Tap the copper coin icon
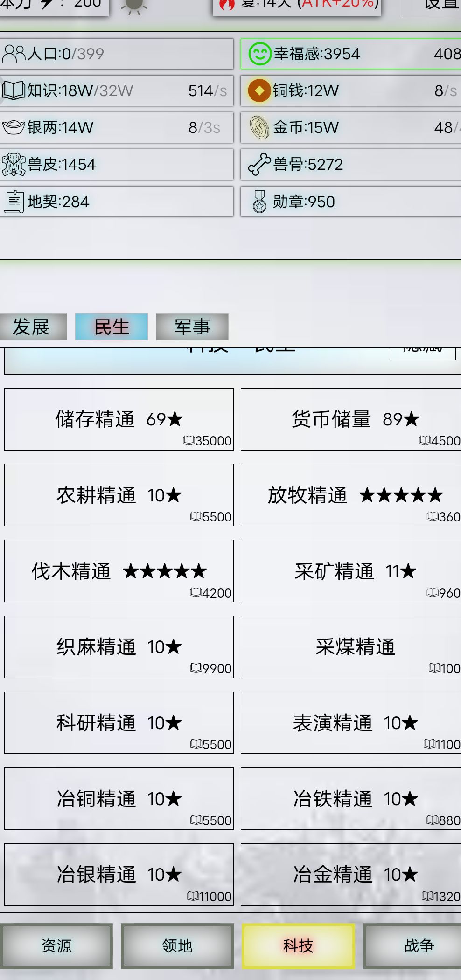Screen dimensions: 461x980 (259, 90)
